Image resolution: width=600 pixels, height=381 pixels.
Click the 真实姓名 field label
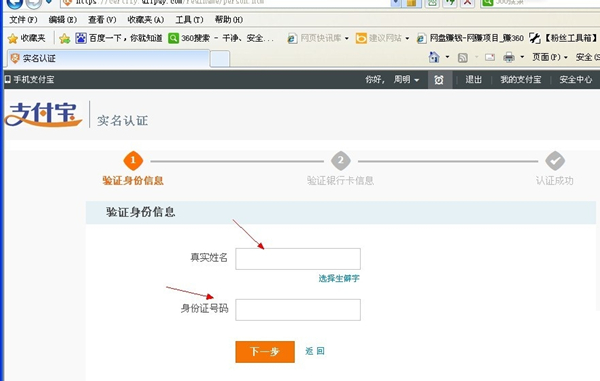point(209,257)
